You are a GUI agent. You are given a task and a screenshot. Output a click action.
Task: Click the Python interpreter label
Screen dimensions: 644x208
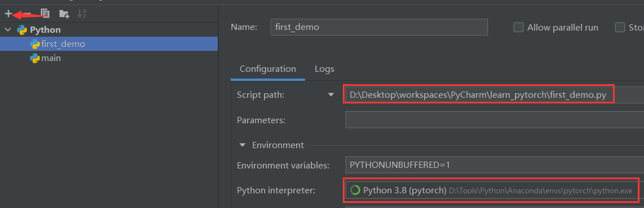(276, 190)
